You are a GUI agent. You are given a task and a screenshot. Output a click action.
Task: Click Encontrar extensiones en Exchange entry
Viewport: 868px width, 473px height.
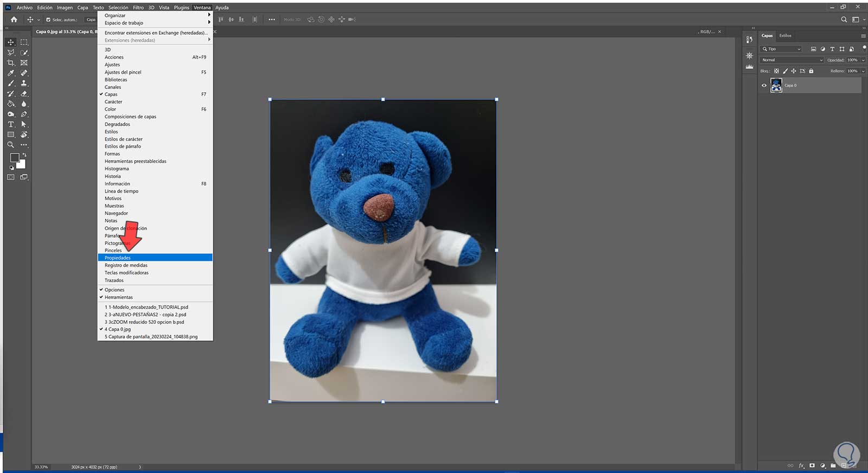click(155, 33)
